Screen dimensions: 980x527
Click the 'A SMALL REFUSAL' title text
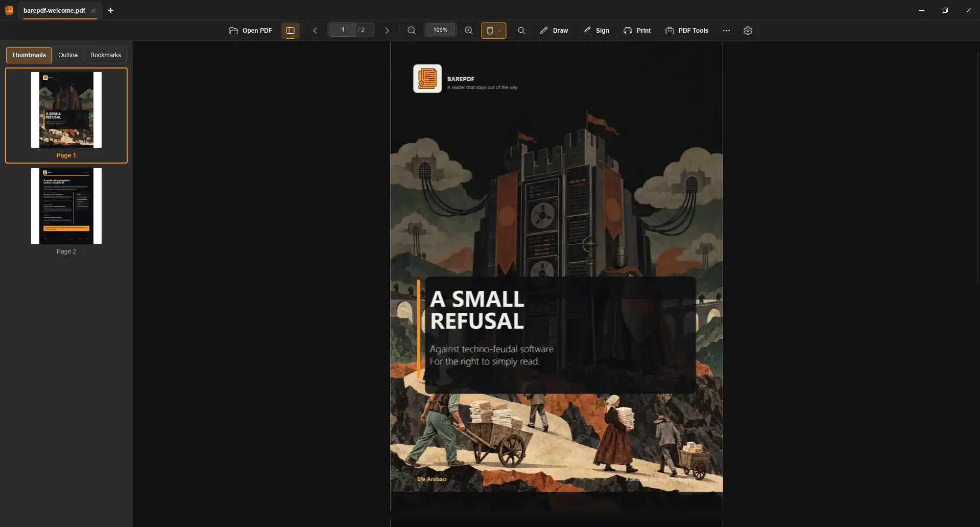477,310
